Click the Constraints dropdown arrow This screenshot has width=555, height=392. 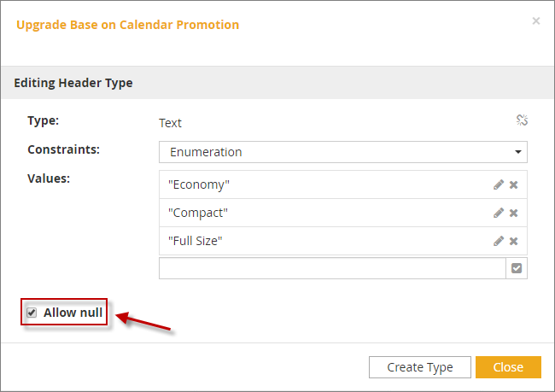[517, 152]
